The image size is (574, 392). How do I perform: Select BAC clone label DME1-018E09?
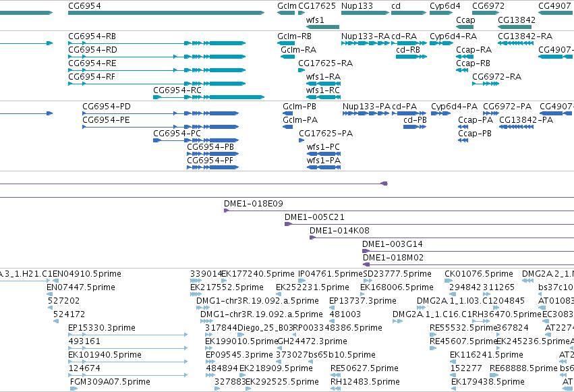[x=254, y=204]
